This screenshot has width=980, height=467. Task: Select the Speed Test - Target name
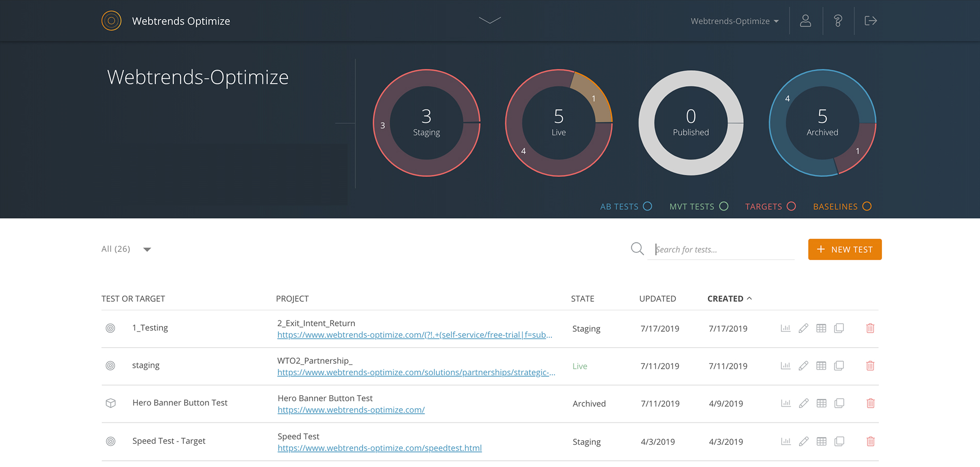pyautogui.click(x=169, y=441)
